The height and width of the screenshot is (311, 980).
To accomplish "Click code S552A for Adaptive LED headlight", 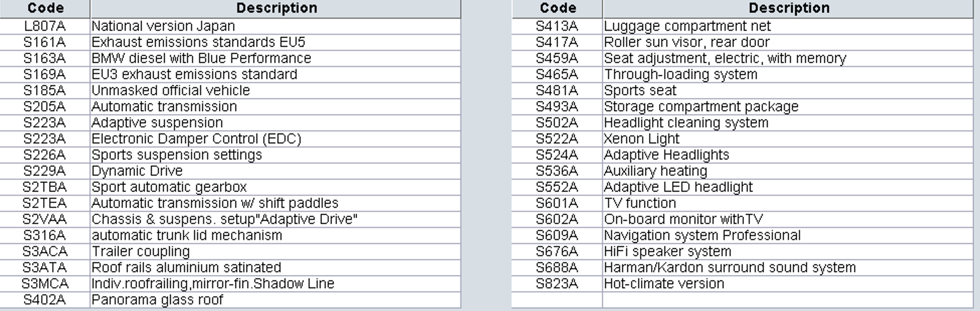I will [557, 187].
